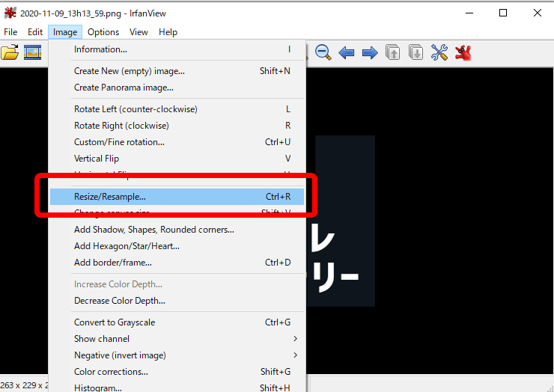Viewport: 554px width, 392px height.
Task: Click the Zoom out magnifier icon
Action: [x=323, y=52]
